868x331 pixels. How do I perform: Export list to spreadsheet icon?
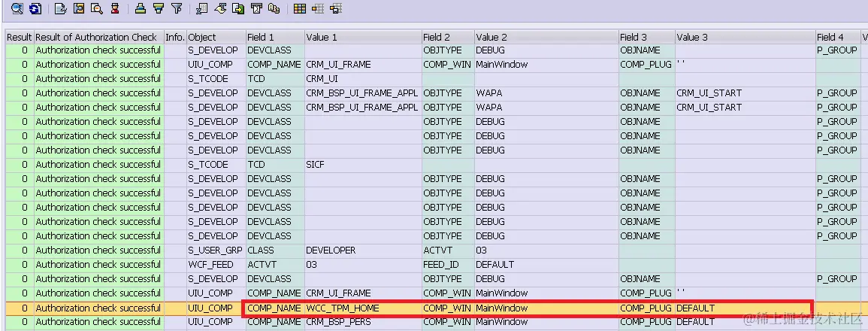coord(202,8)
